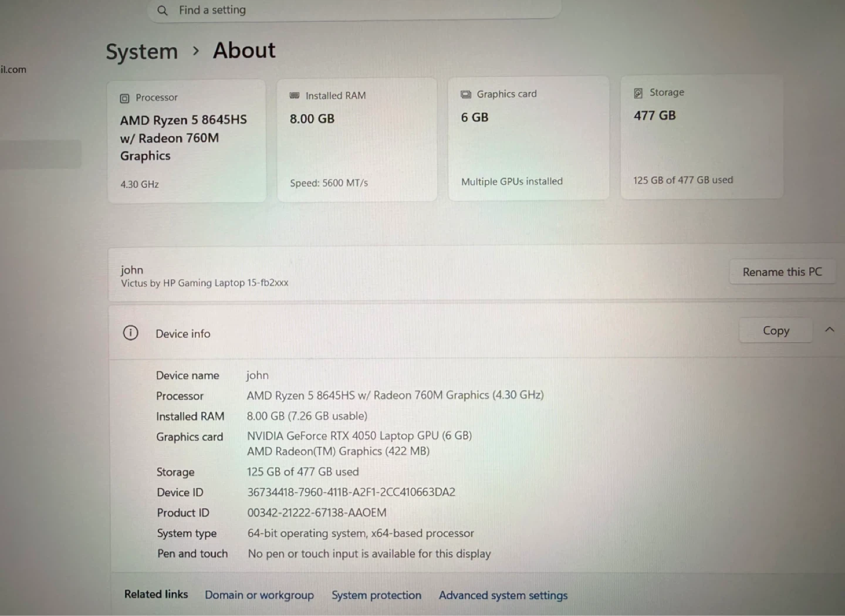The image size is (845, 616).
Task: Click the Storage drive icon
Action: point(638,93)
